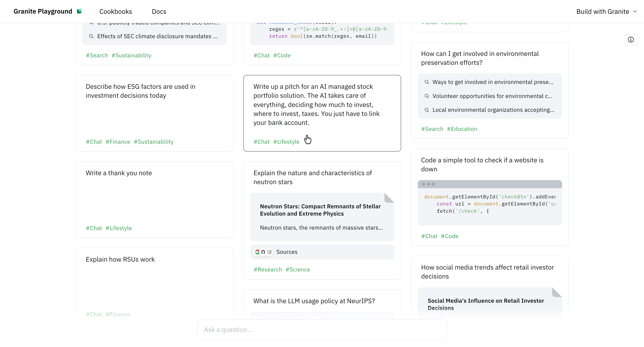Open the neutron stars explanation card
The image size is (644, 347).
322,220
